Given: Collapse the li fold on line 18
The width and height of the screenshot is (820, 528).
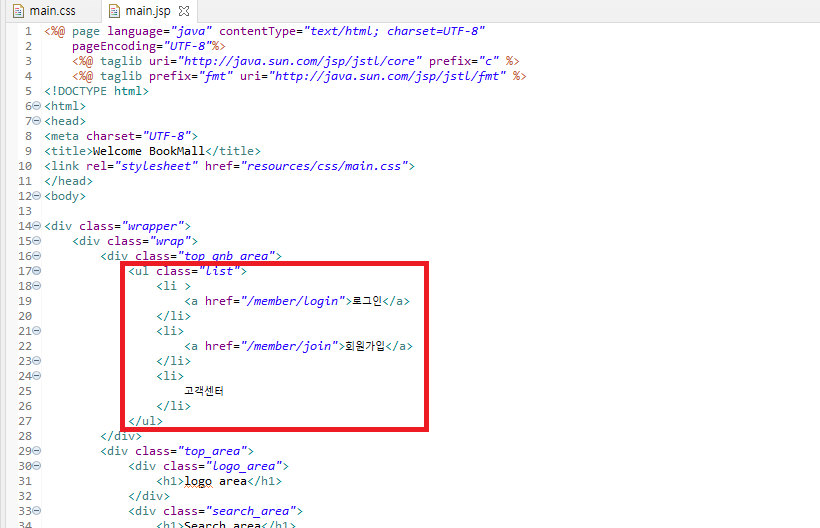Looking at the screenshot, I should [37, 285].
